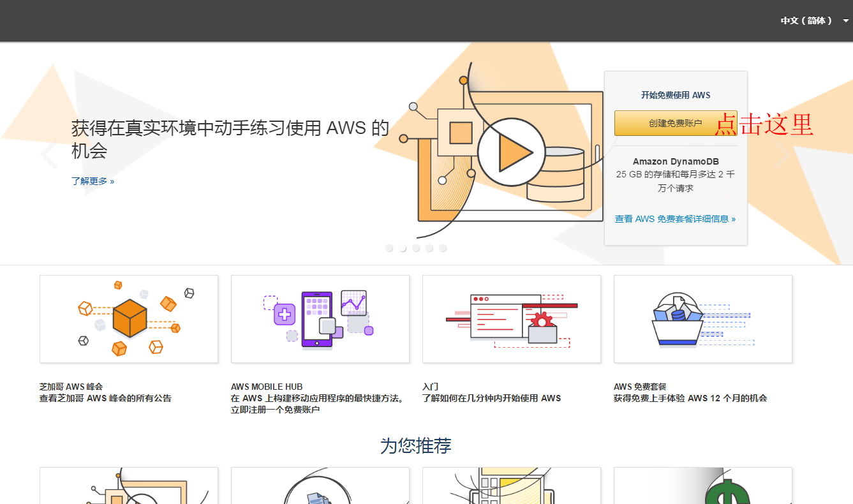Click the Amazon DynamoDB label
The width and height of the screenshot is (853, 504).
[x=676, y=161]
